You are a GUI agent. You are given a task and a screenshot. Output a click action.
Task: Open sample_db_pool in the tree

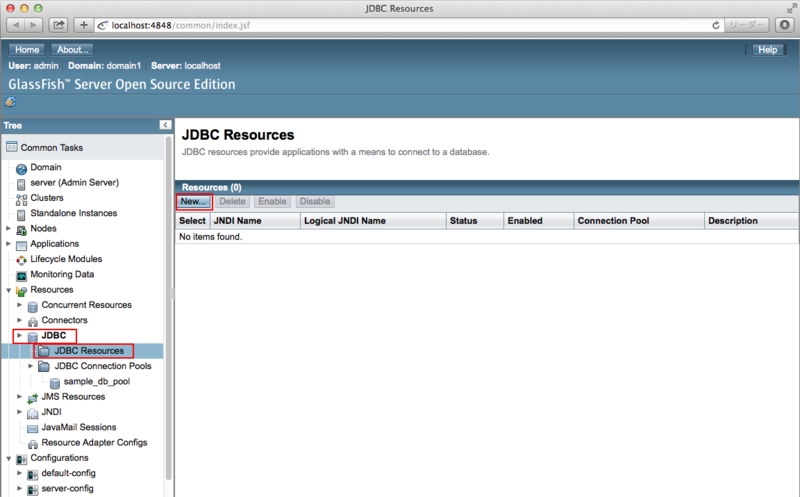pos(96,382)
